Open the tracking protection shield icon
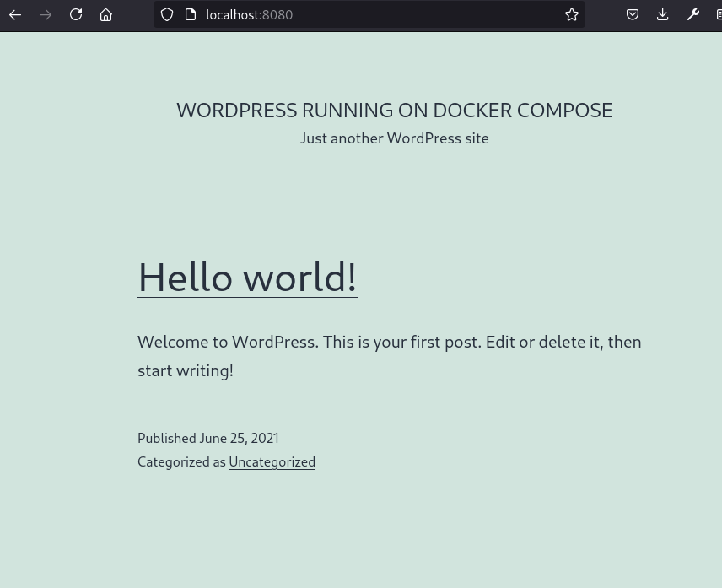This screenshot has height=588, width=722. pyautogui.click(x=167, y=14)
